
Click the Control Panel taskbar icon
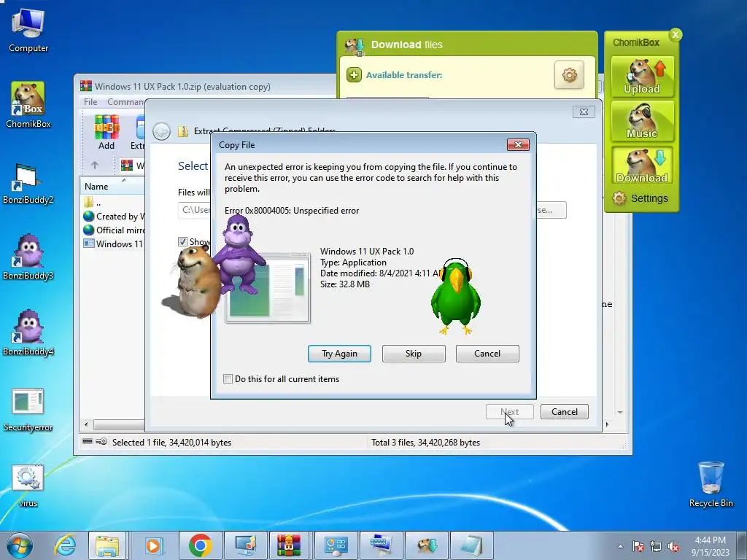pyautogui.click(x=335, y=545)
